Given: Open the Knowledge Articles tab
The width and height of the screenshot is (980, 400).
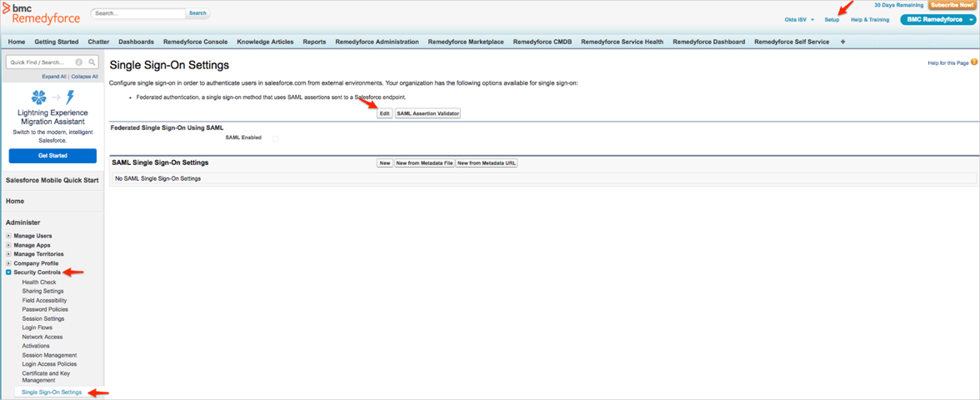Looking at the screenshot, I should 265,42.
